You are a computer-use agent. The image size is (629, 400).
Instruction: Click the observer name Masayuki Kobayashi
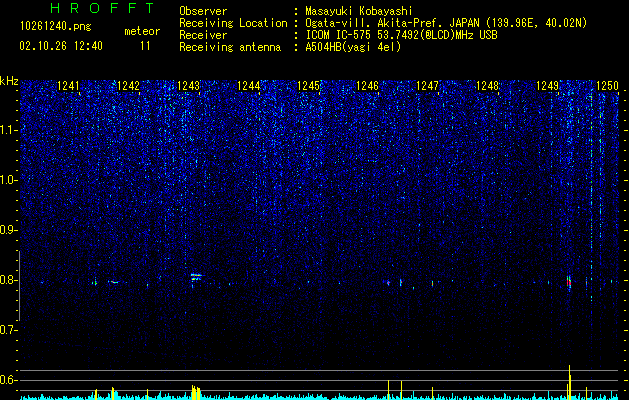click(x=359, y=11)
